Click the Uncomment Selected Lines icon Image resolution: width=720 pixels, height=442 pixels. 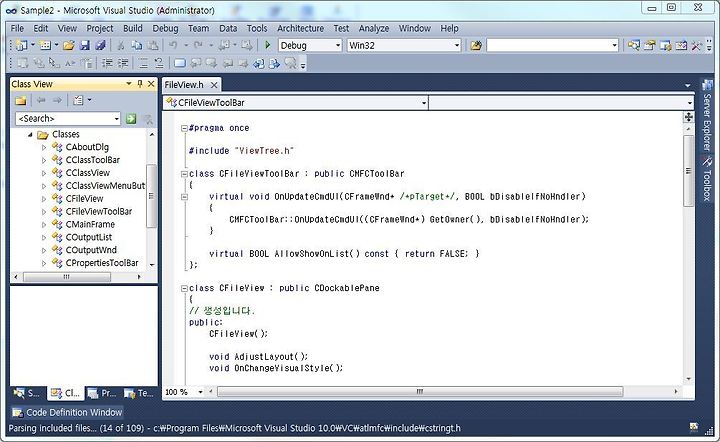pos(158,63)
